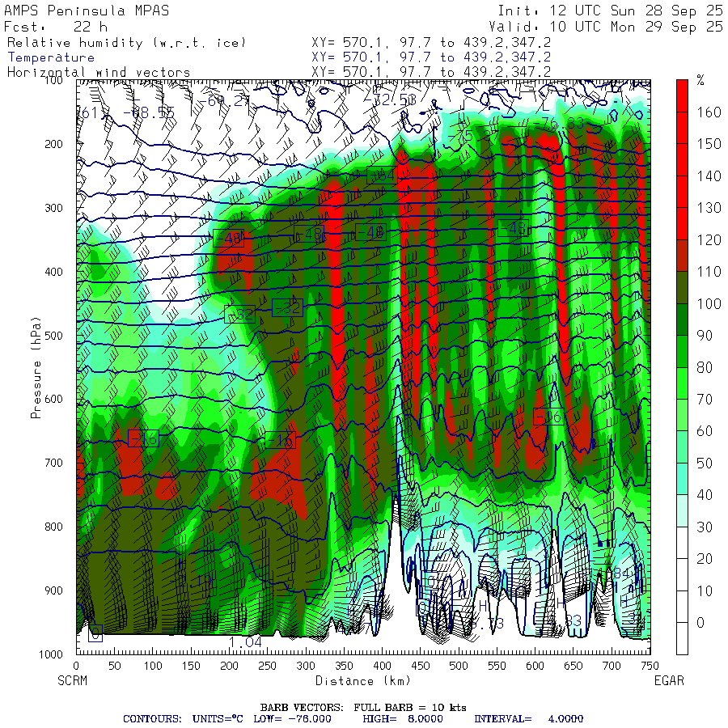Click cyan colorbar segment between 40 and 50
728x728 pixels.
pyautogui.click(x=682, y=479)
